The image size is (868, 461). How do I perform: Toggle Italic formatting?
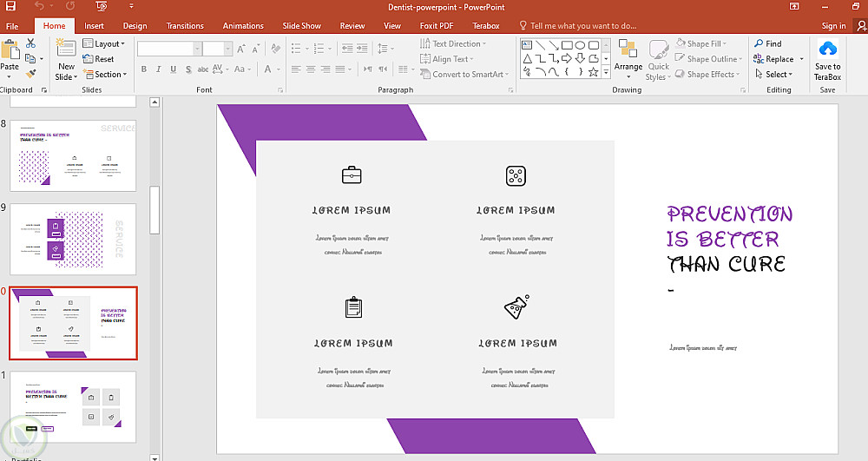click(x=158, y=69)
